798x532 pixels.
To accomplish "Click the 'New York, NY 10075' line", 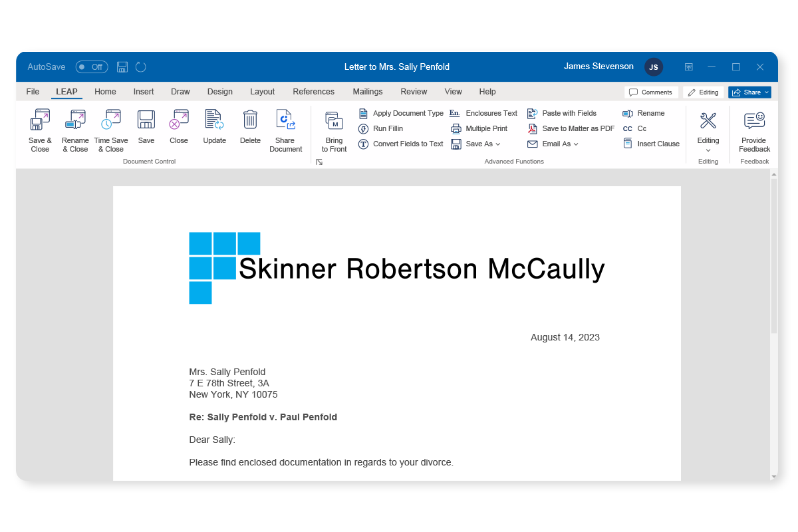I will [233, 394].
